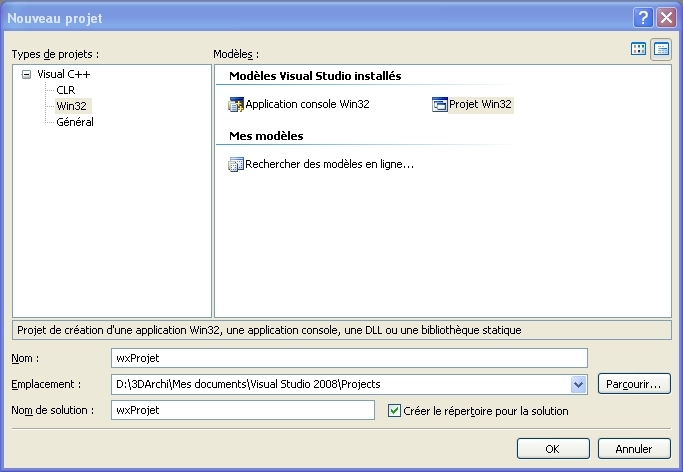Select the Visual C++ tree item
The height and width of the screenshot is (472, 683).
(64, 74)
